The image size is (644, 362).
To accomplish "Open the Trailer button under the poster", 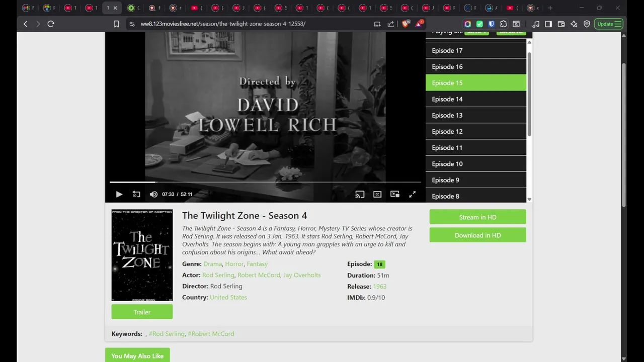I will point(142,312).
